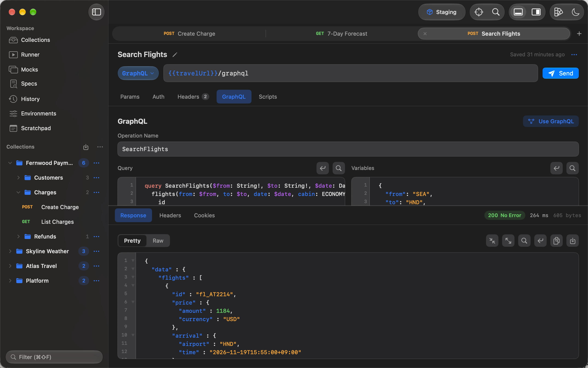Wrap lines in Variables editor
Viewport: 588px width, 368px height.
(x=556, y=168)
